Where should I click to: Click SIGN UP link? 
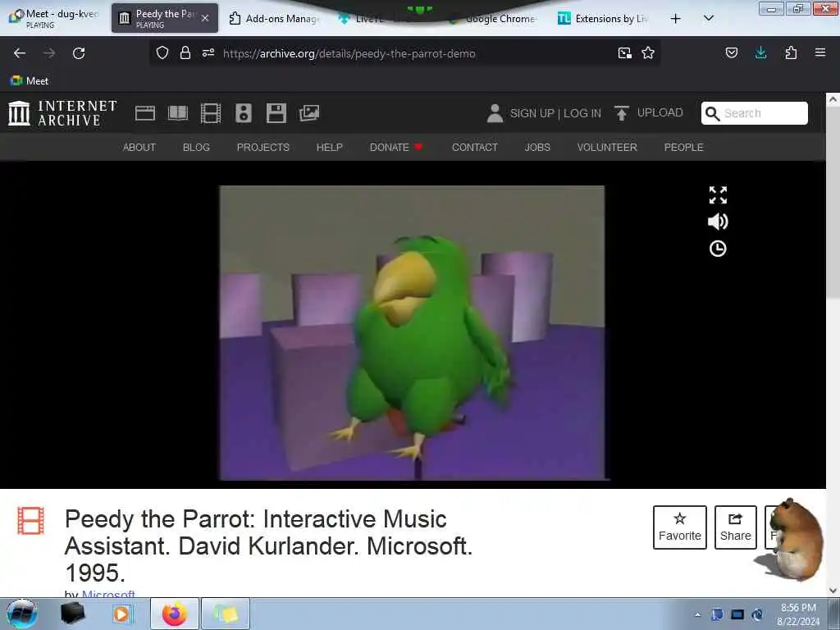(532, 113)
